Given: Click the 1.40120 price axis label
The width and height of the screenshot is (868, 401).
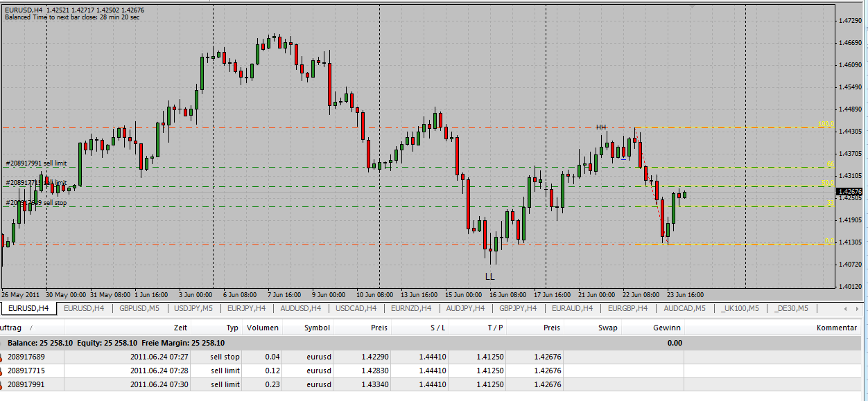Looking at the screenshot, I should 850,286.
